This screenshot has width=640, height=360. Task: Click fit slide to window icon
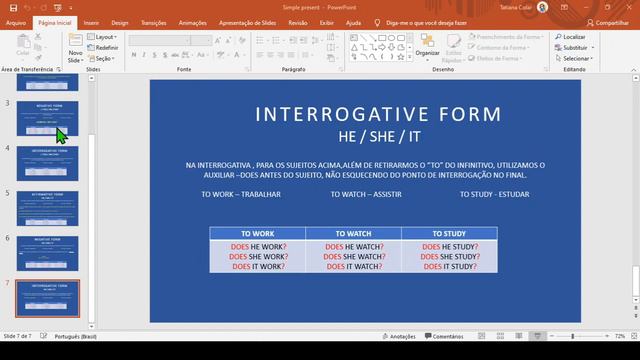[634, 336]
